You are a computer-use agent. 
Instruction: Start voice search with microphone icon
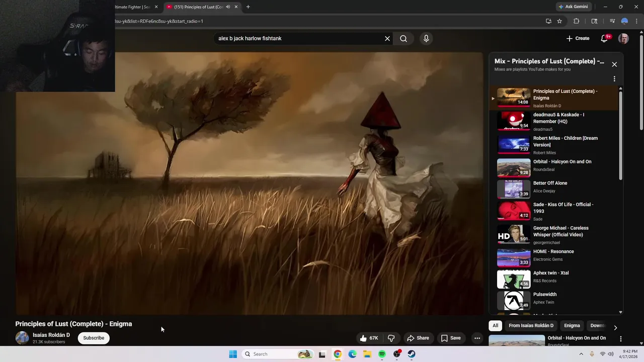pyautogui.click(x=426, y=38)
